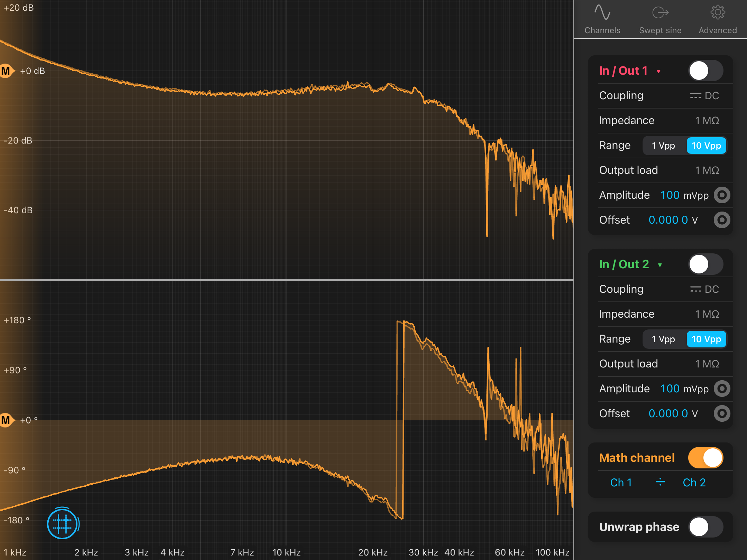The image size is (747, 560).
Task: Enable the Unwrap phase switch
Action: pyautogui.click(x=705, y=527)
